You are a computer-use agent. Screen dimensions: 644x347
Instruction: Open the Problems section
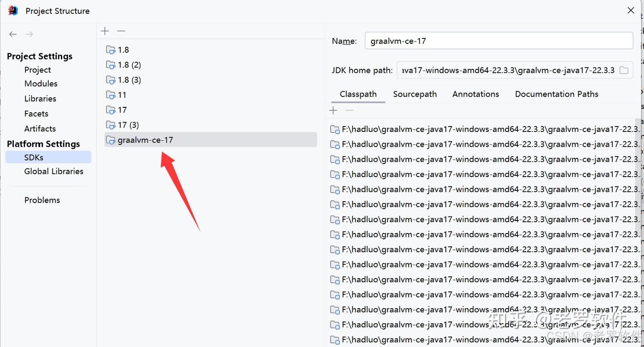pos(42,200)
